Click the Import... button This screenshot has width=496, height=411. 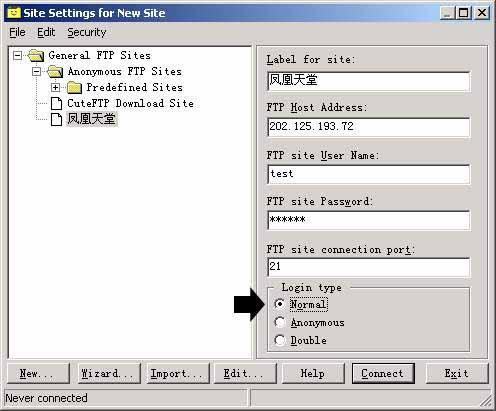click(x=178, y=373)
